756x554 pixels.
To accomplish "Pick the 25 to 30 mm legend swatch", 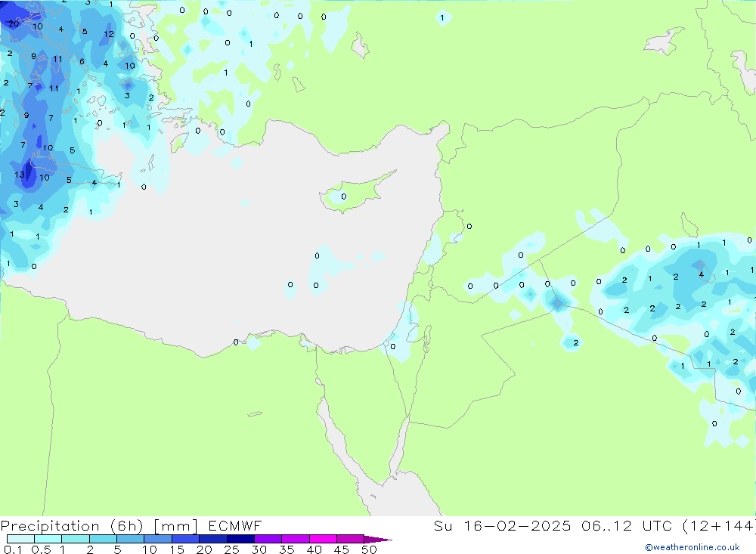I will point(240,539).
